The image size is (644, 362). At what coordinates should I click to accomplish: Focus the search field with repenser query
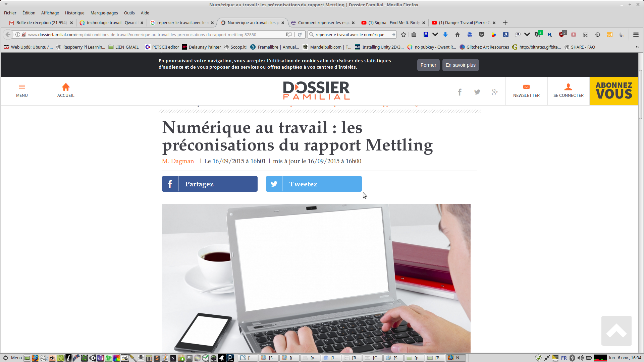[352, 35]
